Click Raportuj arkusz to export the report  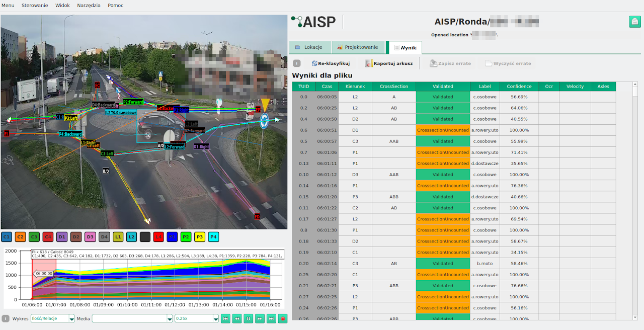pos(389,63)
